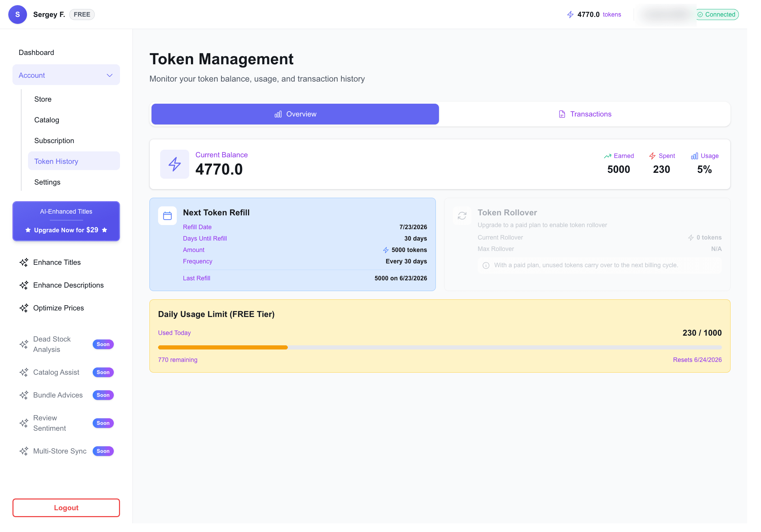The width and height of the screenshot is (761, 532).
Task: Click the 770 remaining text
Action: point(178,360)
